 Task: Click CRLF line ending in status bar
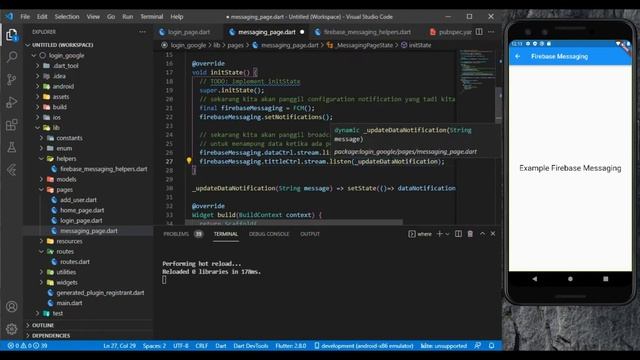[202, 346]
